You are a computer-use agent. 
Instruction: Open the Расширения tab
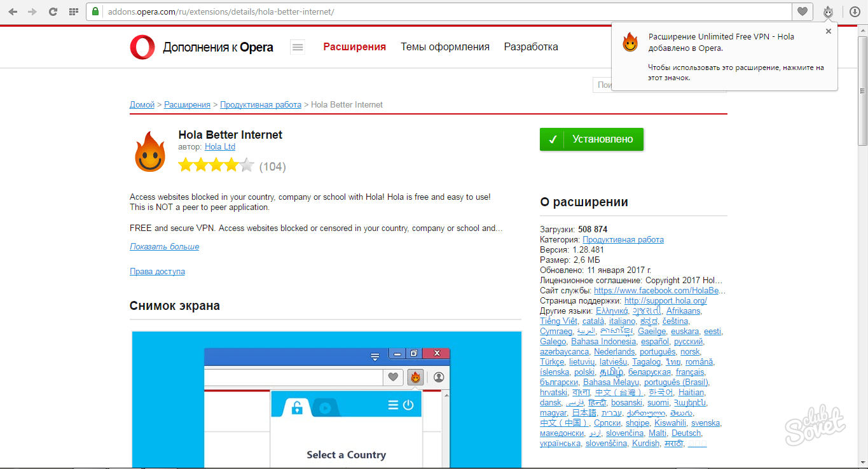click(x=354, y=47)
